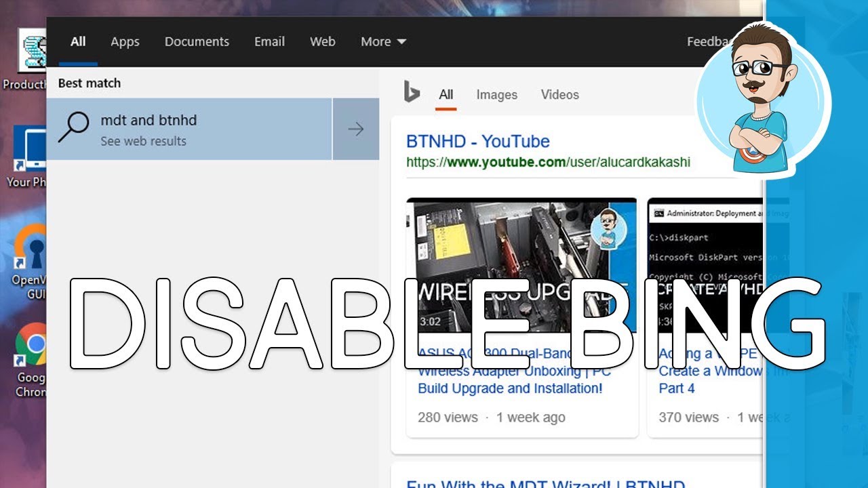Switch to Bing Images results

(x=496, y=95)
